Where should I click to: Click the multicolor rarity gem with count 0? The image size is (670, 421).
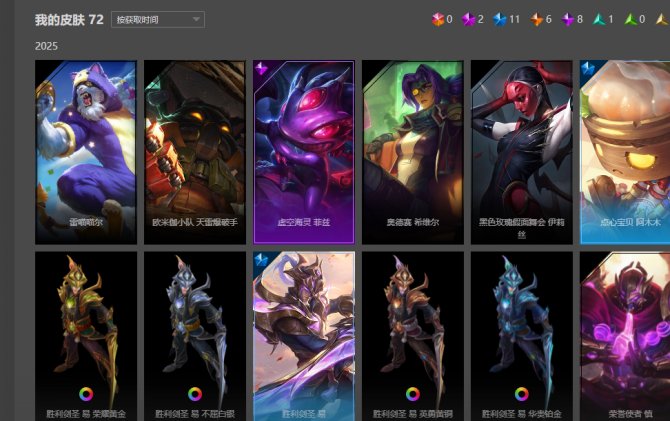click(438, 19)
